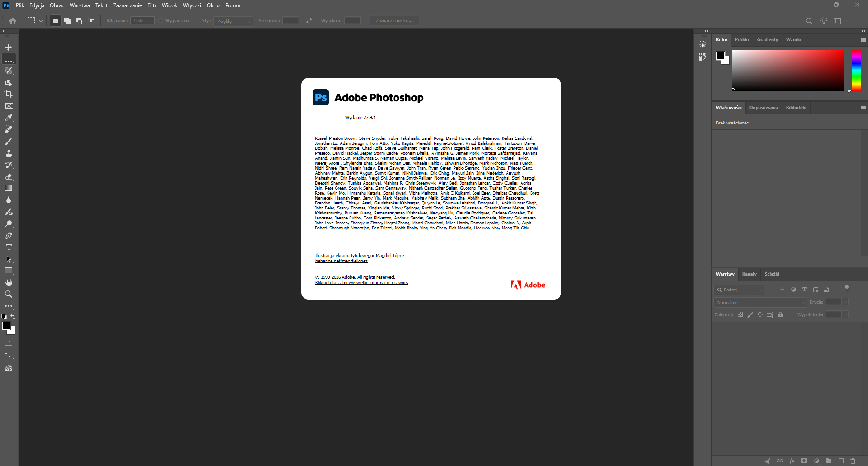Open the search magnifier in top right

[809, 21]
